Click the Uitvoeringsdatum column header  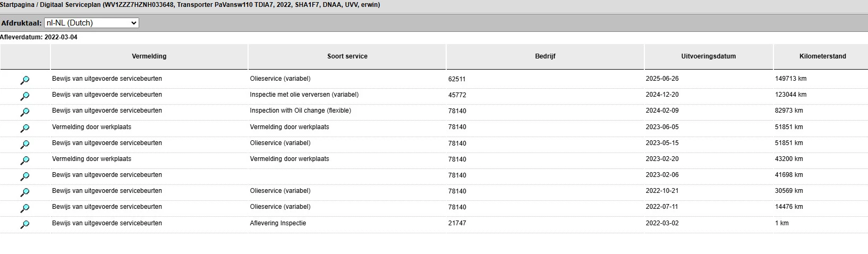[709, 56]
